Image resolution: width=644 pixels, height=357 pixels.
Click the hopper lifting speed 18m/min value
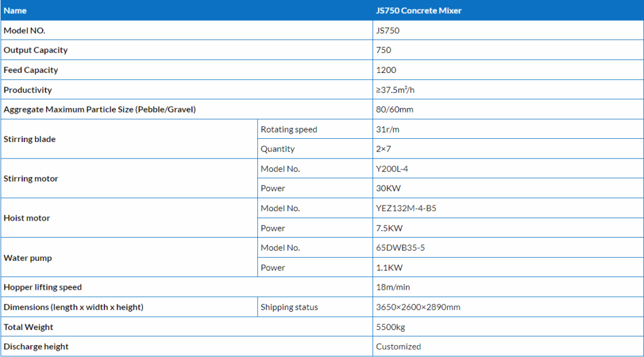pyautogui.click(x=392, y=287)
